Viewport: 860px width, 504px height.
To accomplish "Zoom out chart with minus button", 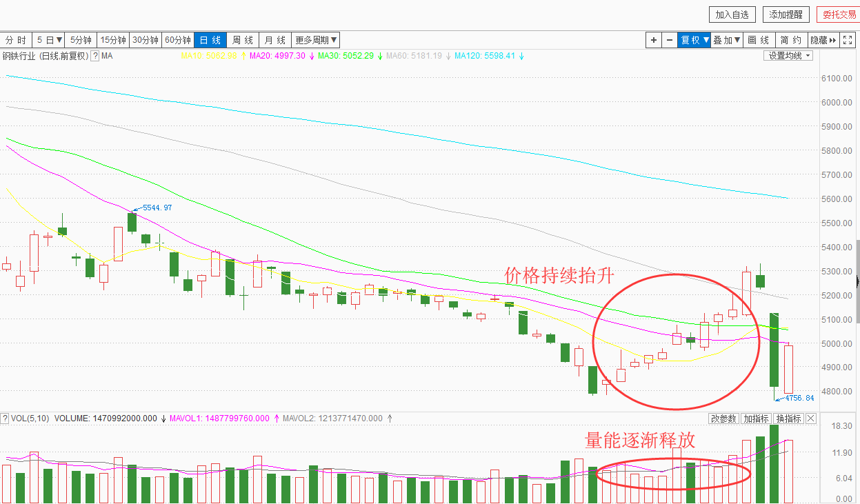I will tap(670, 40).
